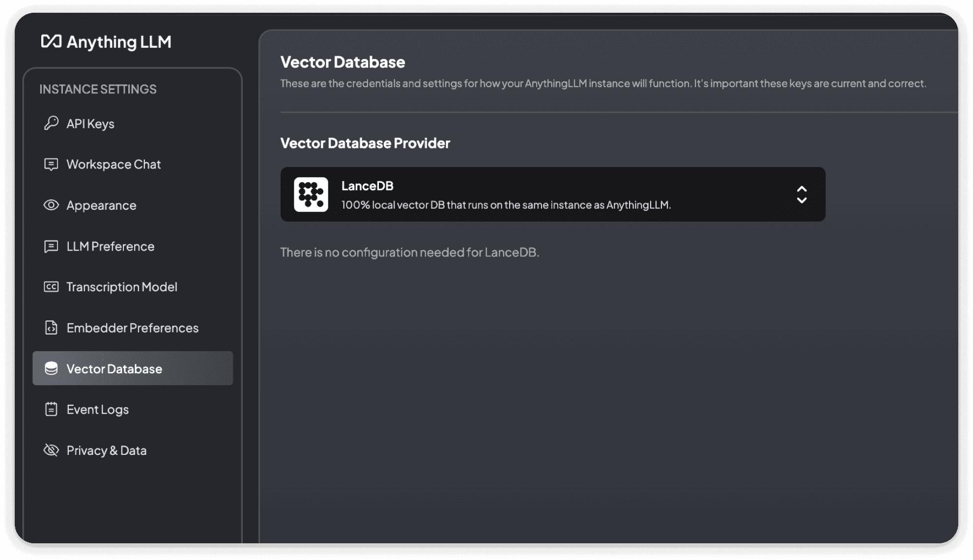This screenshot has height=560, width=973.
Task: Click the crossed-eye Privacy & Data icon
Action: (x=51, y=450)
